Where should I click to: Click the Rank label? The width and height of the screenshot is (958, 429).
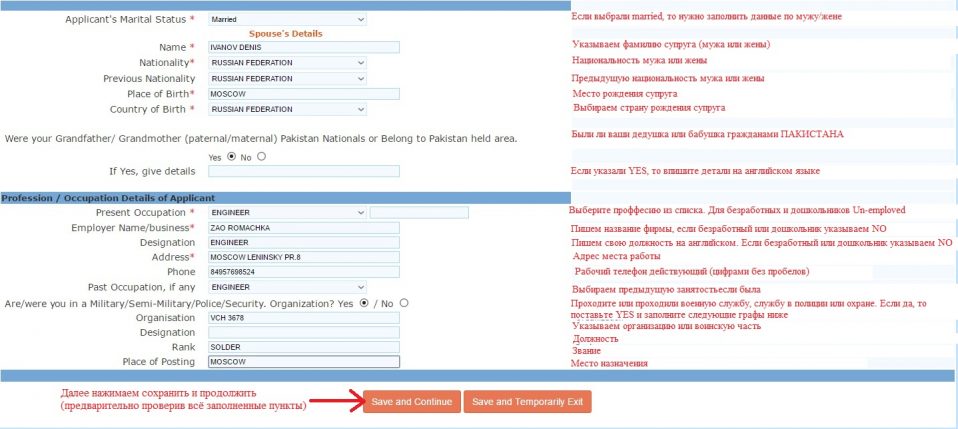pyautogui.click(x=183, y=347)
